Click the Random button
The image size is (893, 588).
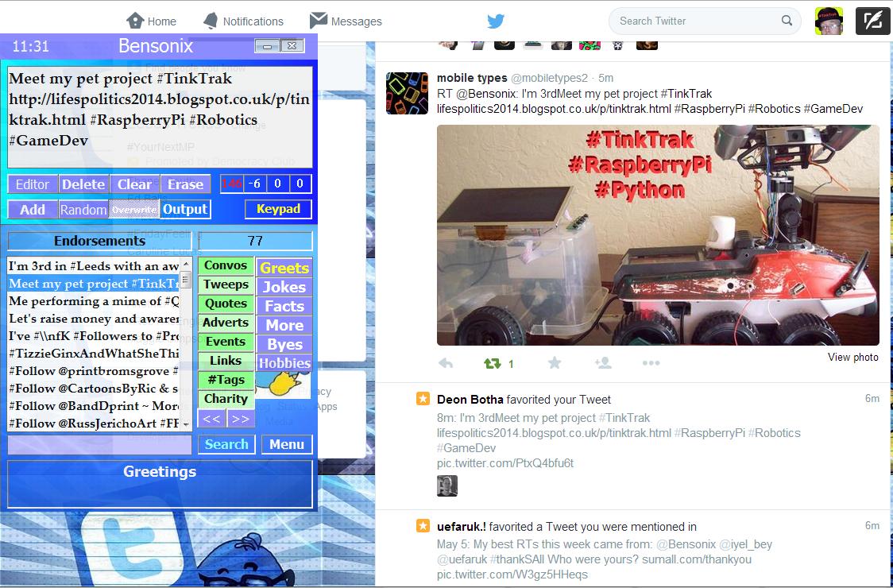pos(83,209)
